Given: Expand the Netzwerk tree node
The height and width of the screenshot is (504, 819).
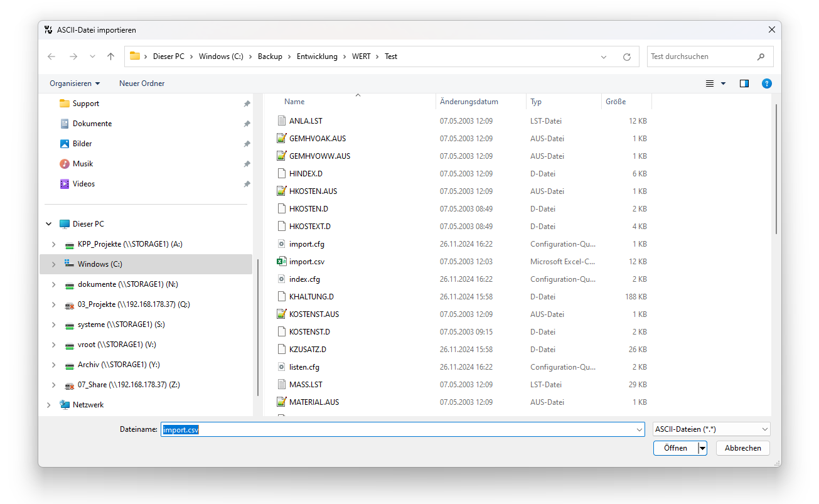Looking at the screenshot, I should coord(49,405).
